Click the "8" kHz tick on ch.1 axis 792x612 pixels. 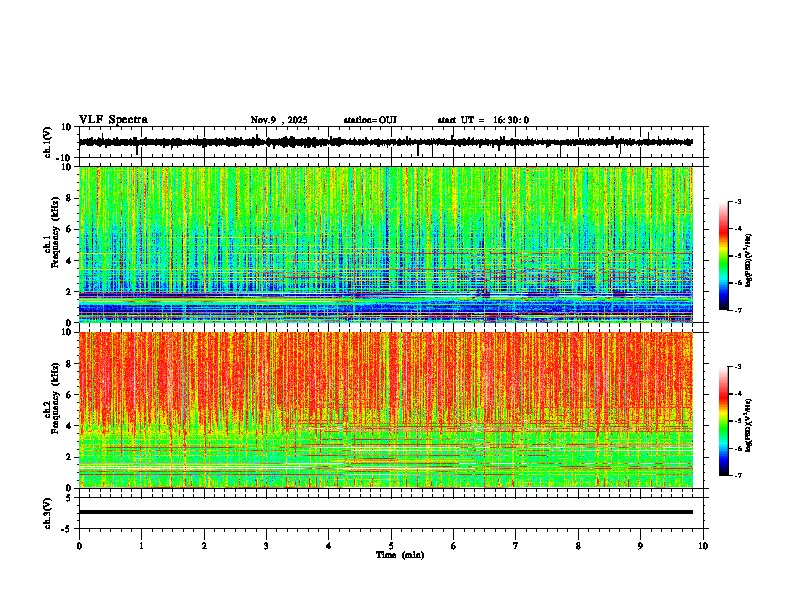point(69,198)
